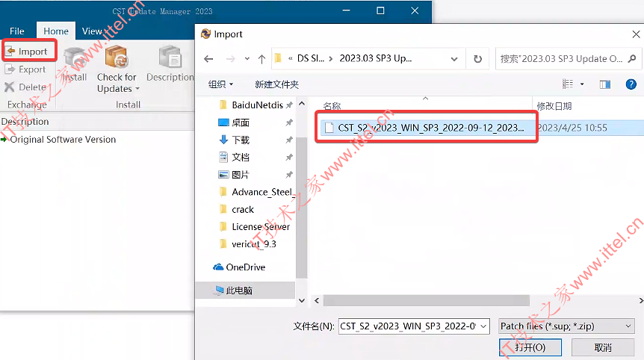Select the CST_S2_v2023_WIN_SP3 patch file

(427, 128)
